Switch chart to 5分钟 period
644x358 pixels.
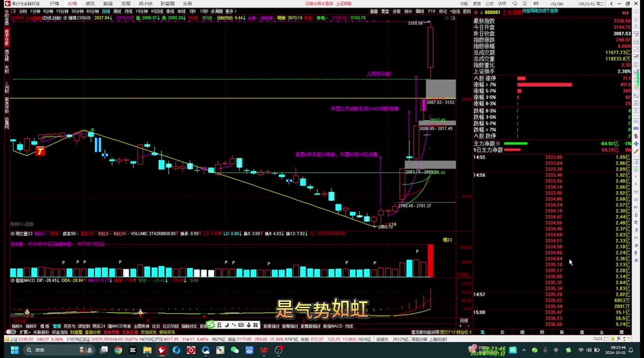[48, 11]
